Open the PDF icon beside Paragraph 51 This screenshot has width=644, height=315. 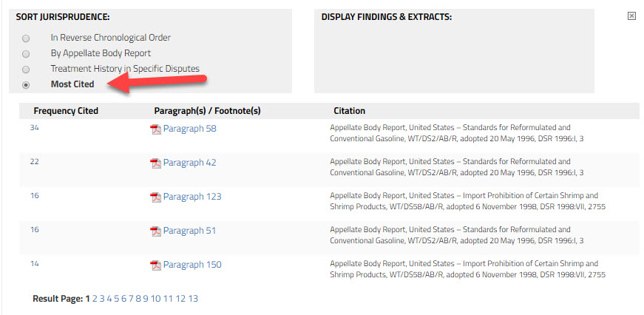click(156, 231)
